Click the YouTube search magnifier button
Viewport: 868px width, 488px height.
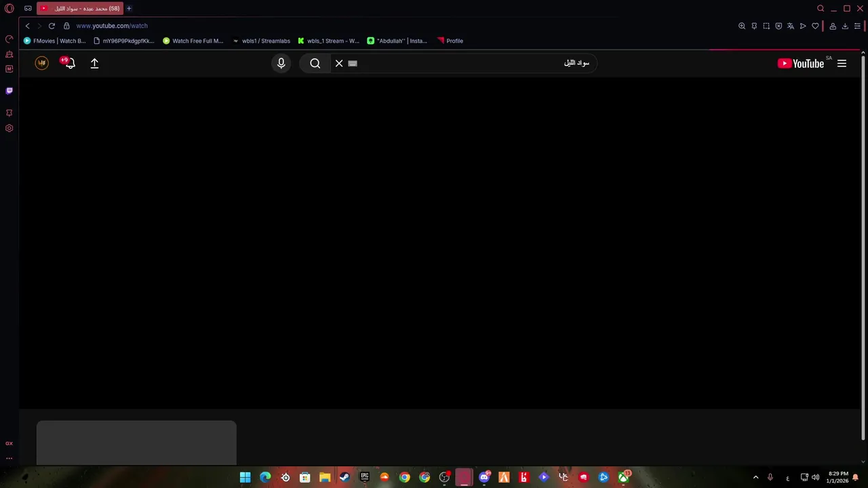click(315, 63)
